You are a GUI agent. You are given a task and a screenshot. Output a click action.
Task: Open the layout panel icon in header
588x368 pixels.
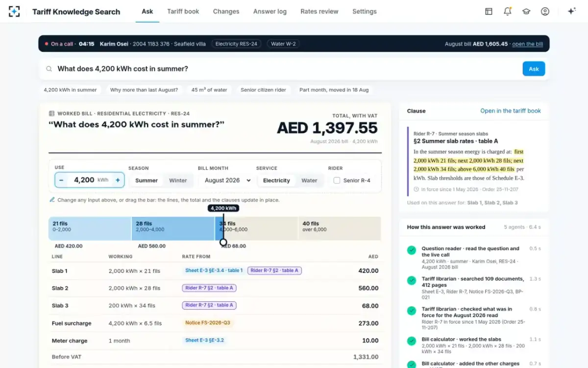489,11
